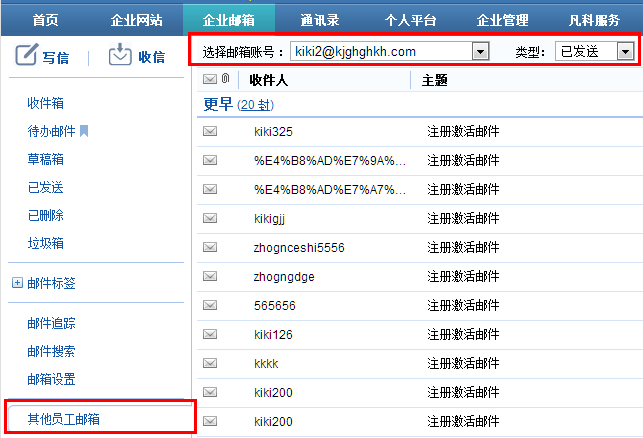Screen dimensions: 643x438
Task: Click the paperclip attachment icon in header
Action: coord(225,80)
